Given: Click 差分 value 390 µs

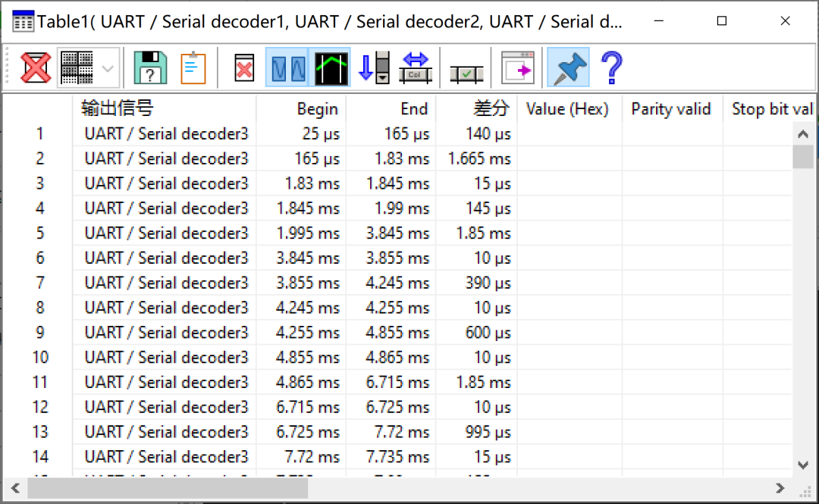Looking at the screenshot, I should (x=488, y=283).
